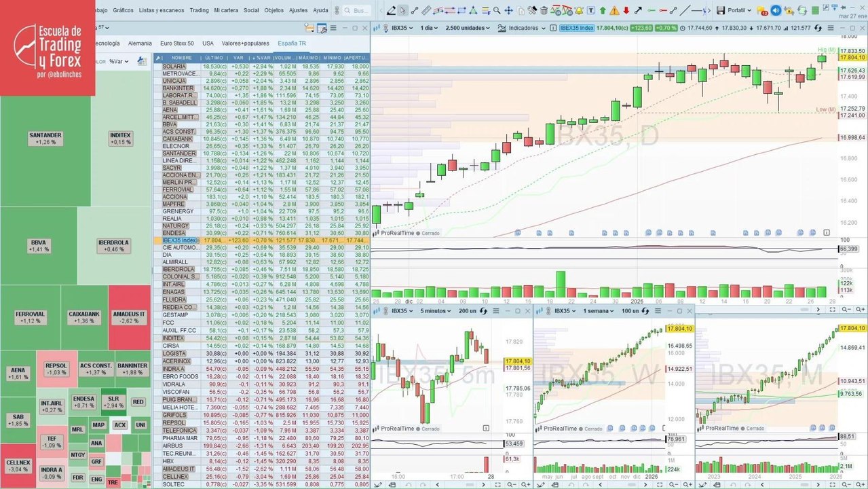
Task: Switch to the Valores+populares tab
Action: pyautogui.click(x=245, y=43)
